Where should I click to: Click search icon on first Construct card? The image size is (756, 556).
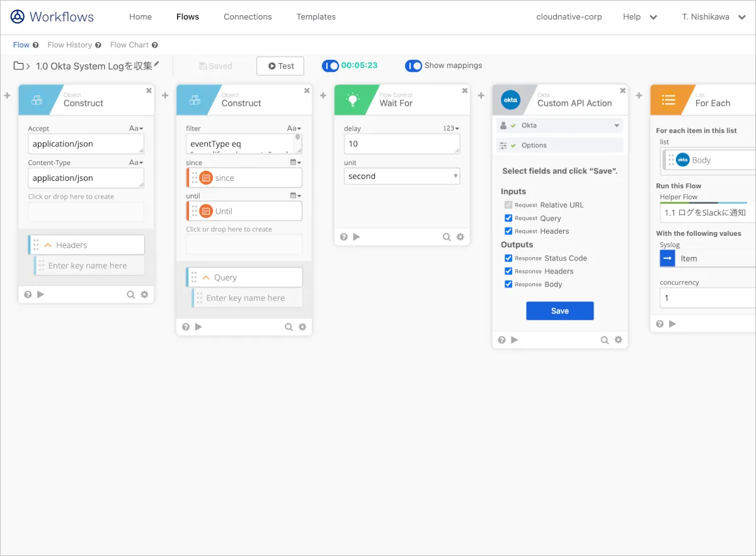point(130,294)
